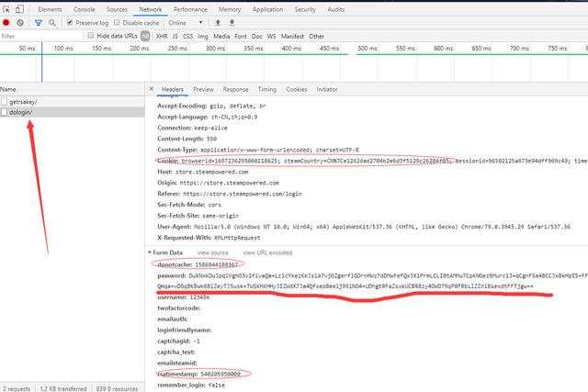Switch to the Elements panel
Viewport: 588px width, 392px height.
50,9
